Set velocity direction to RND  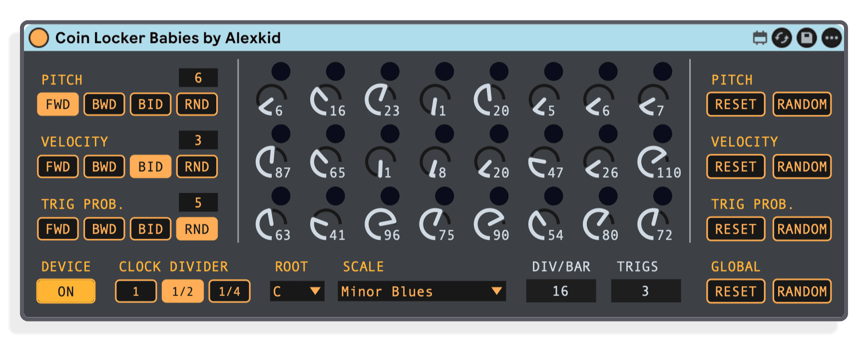click(x=197, y=167)
